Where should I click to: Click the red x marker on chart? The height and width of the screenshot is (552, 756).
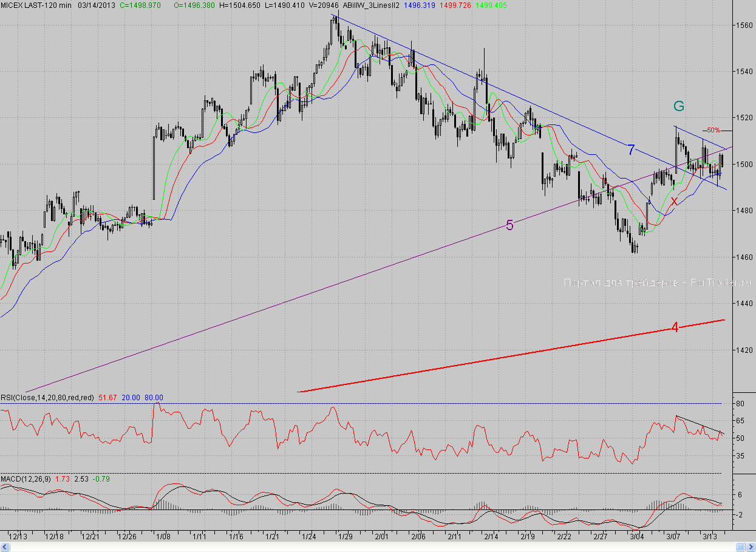pyautogui.click(x=674, y=201)
